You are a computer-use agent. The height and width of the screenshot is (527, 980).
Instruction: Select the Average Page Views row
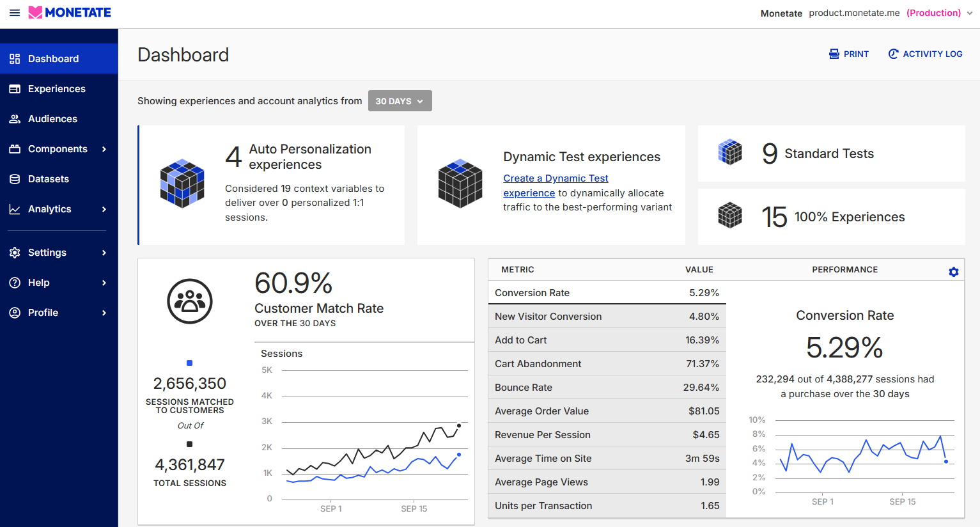pos(607,482)
